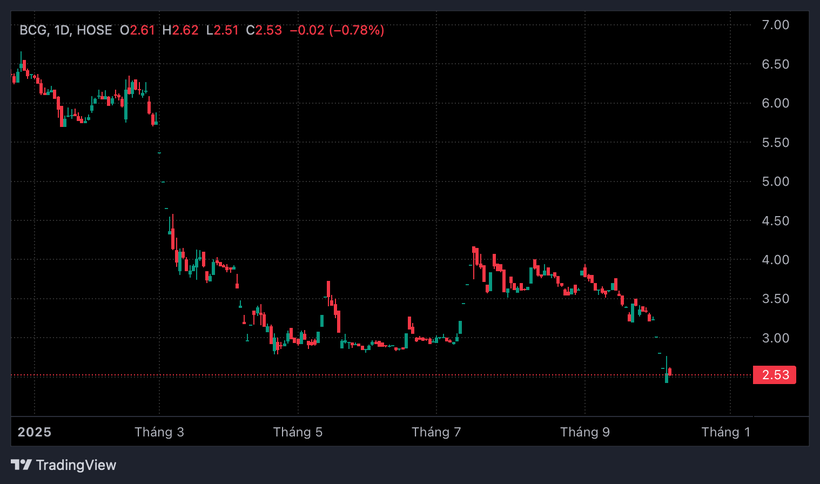The height and width of the screenshot is (484, 820).
Task: Click the TradingView logo icon
Action: point(21,465)
